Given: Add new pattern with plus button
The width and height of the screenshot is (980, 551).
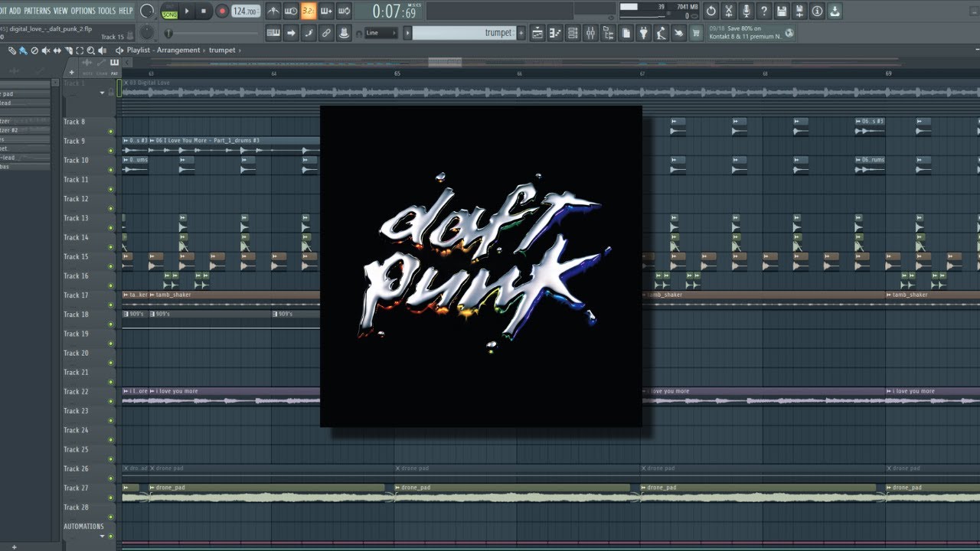Looking at the screenshot, I should click(x=522, y=33).
